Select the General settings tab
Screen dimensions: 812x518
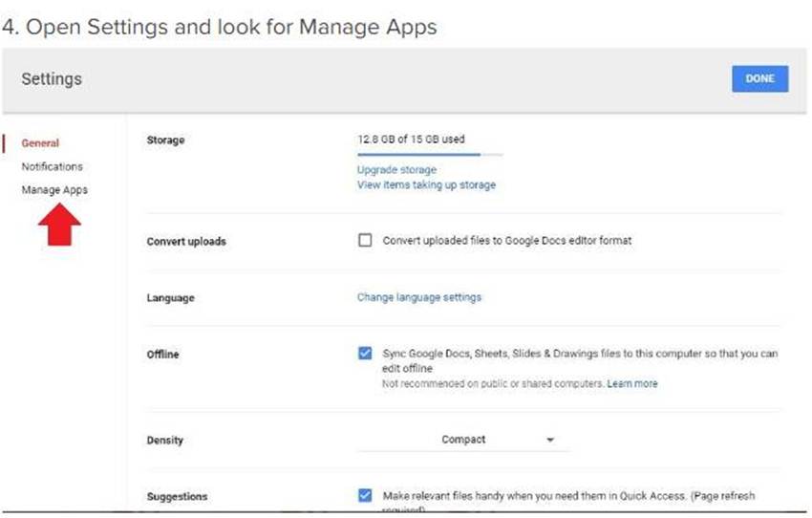[40, 143]
